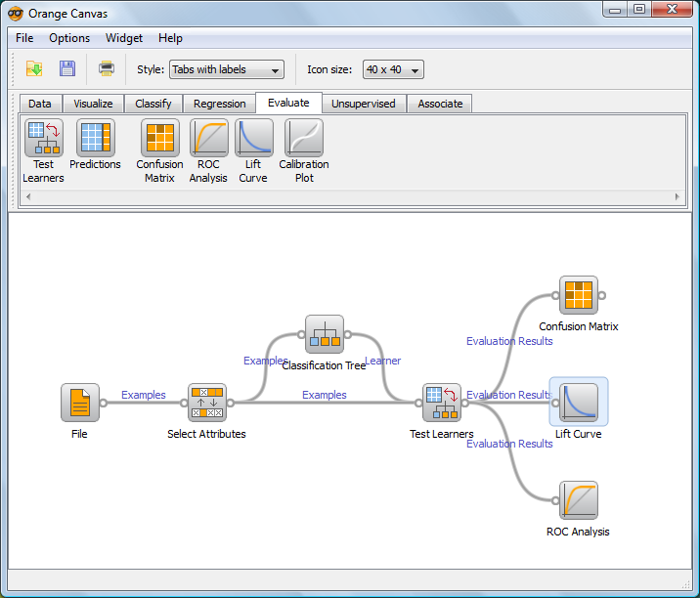This screenshot has width=700, height=598.
Task: Add Lift Curve widget from toolbox
Action: 253,138
